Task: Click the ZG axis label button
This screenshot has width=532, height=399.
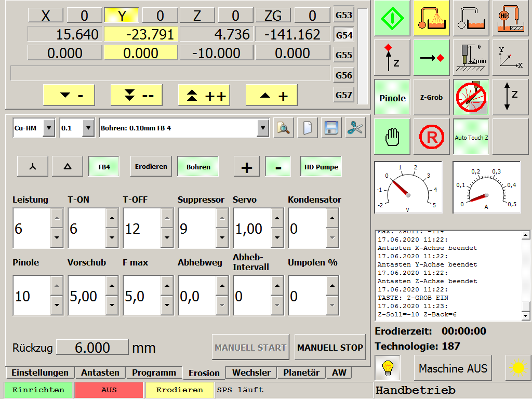Action: coord(273,16)
